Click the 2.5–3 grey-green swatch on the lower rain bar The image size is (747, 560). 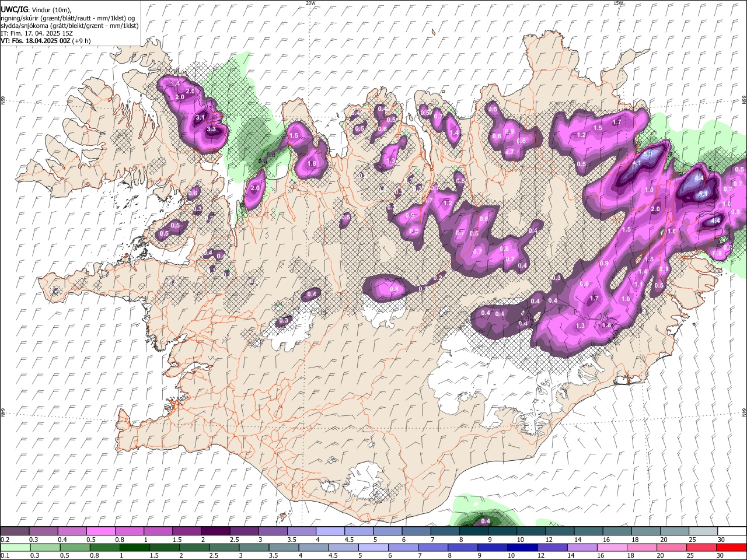224,547
